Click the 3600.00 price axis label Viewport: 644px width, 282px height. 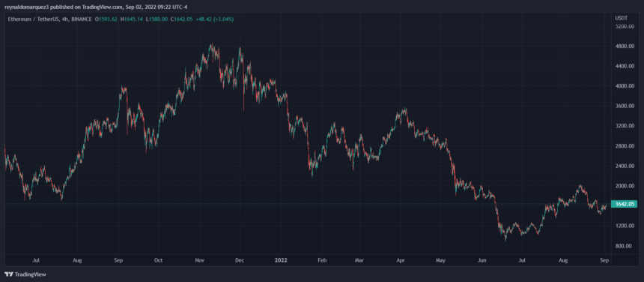point(625,106)
